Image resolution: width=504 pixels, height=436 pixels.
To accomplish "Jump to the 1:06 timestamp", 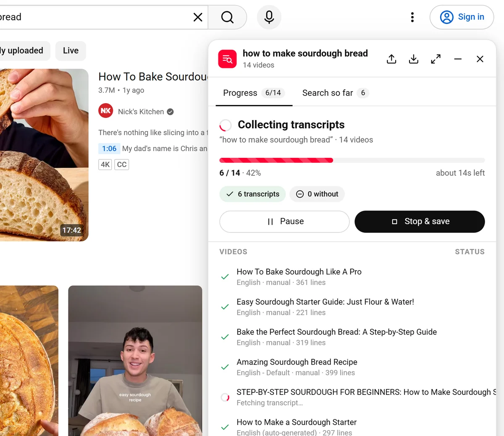I will tap(109, 149).
